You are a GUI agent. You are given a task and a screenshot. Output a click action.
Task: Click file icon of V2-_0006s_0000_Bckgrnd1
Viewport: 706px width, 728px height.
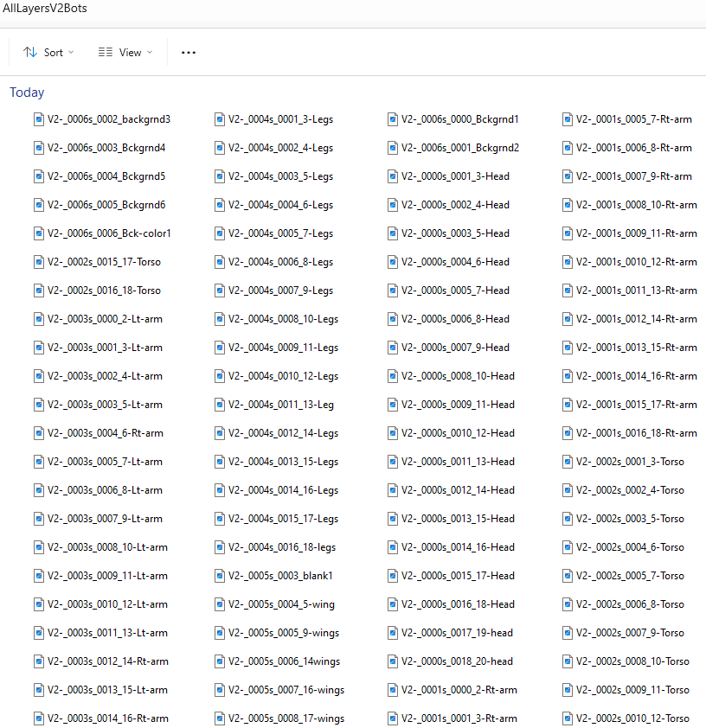393,119
